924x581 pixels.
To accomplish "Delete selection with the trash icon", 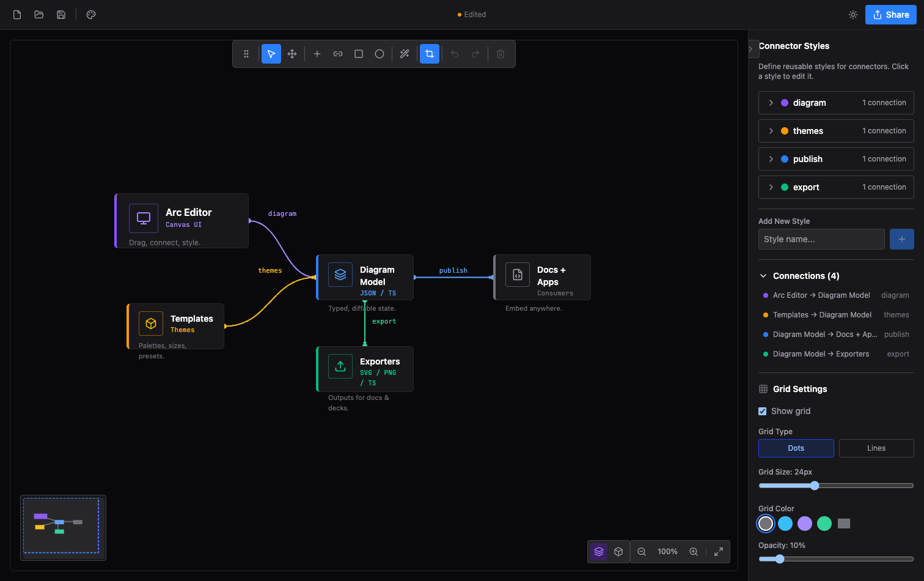I will [501, 54].
